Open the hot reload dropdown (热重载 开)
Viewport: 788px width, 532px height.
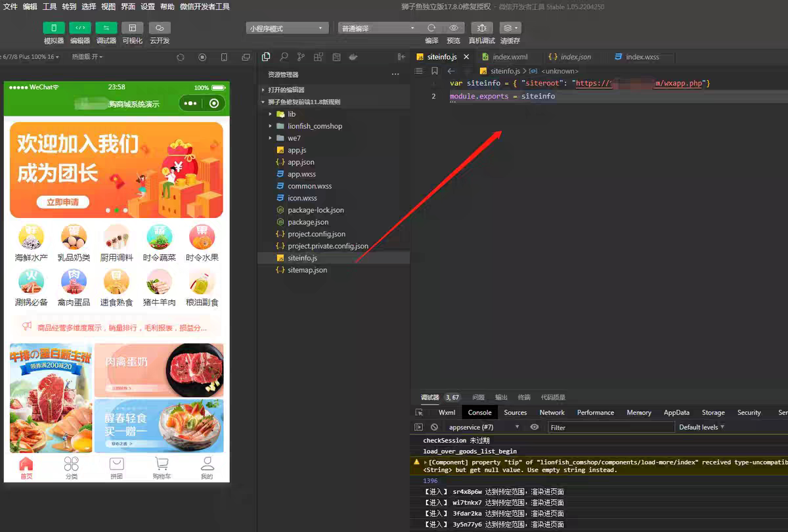coord(87,57)
